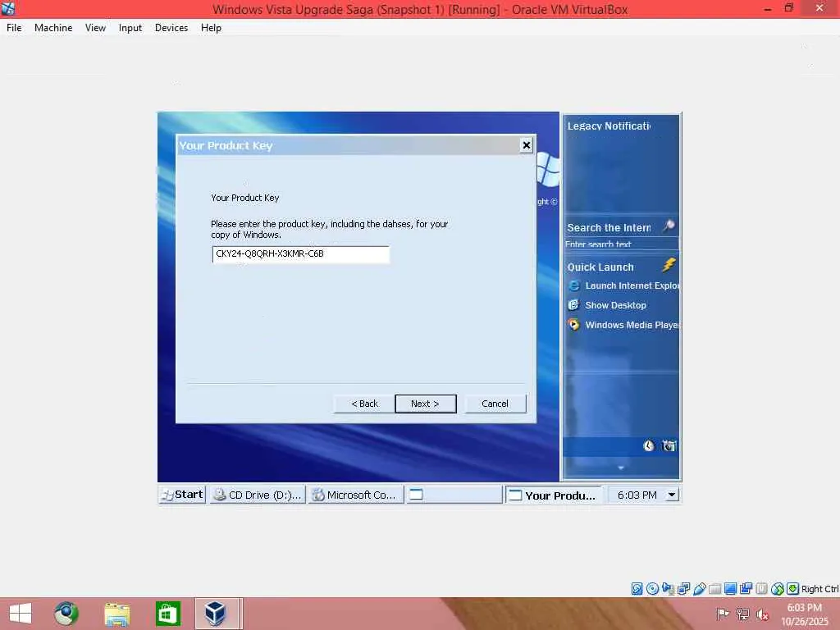Click the guest 6:03 PM clock
The image size is (840, 630).
637,495
